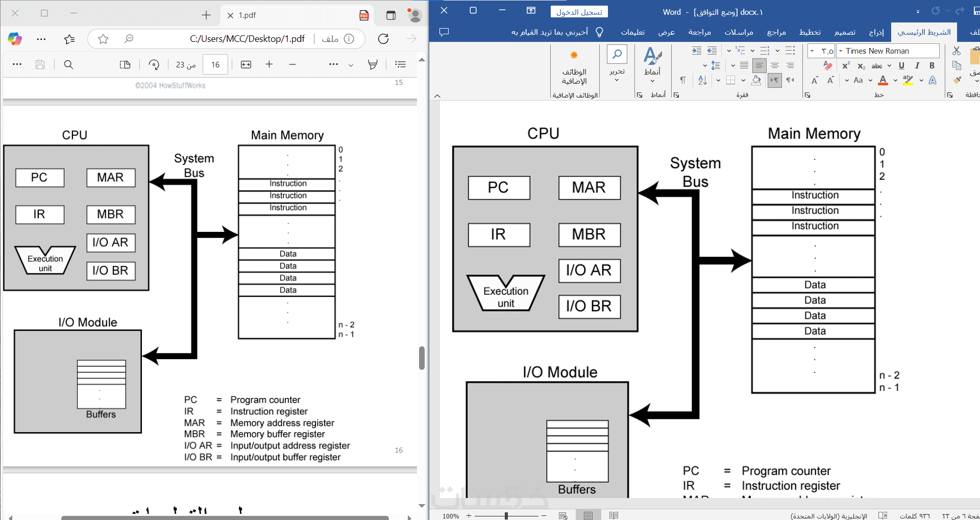Viewport: 980px width, 520px height.
Task: Open a new tab in Edge
Action: click(206, 15)
